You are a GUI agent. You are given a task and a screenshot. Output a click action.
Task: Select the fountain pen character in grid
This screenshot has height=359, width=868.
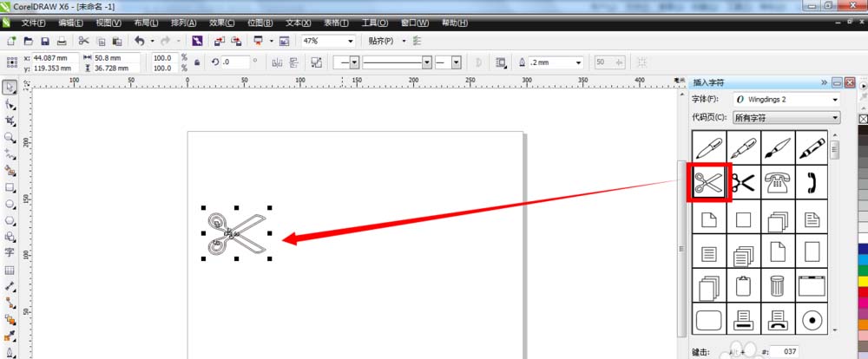pyautogui.click(x=743, y=147)
